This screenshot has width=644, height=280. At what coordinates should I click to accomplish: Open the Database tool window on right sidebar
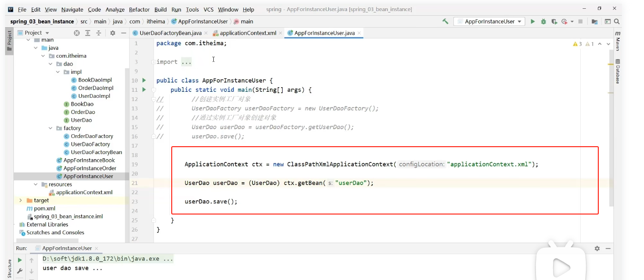click(618, 71)
